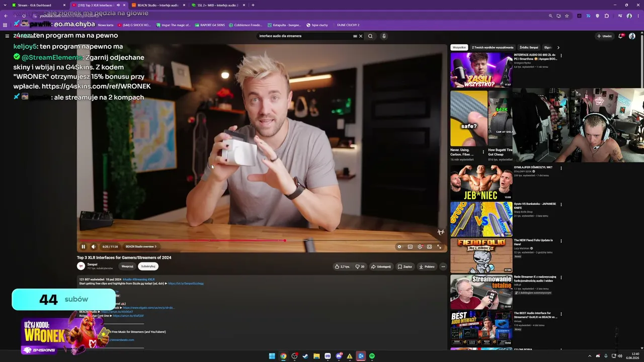Go back in browser history
644x362 pixels.
pyautogui.click(x=6, y=16)
